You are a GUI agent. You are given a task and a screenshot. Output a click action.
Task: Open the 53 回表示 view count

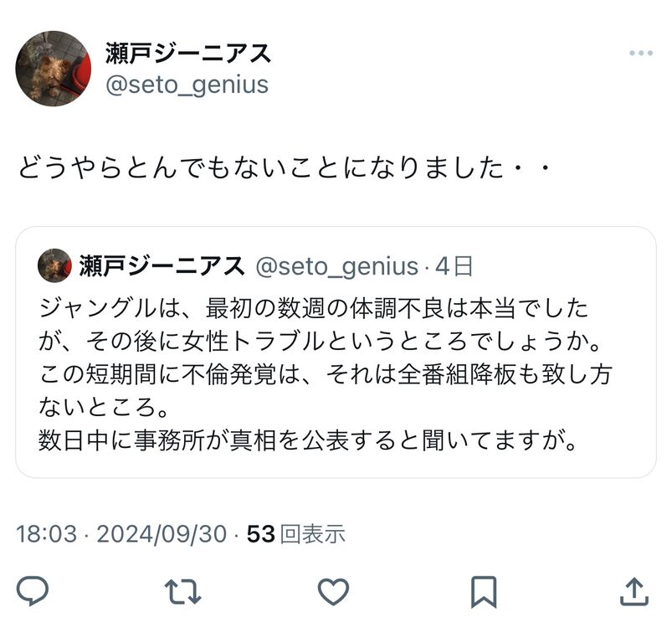point(296,534)
